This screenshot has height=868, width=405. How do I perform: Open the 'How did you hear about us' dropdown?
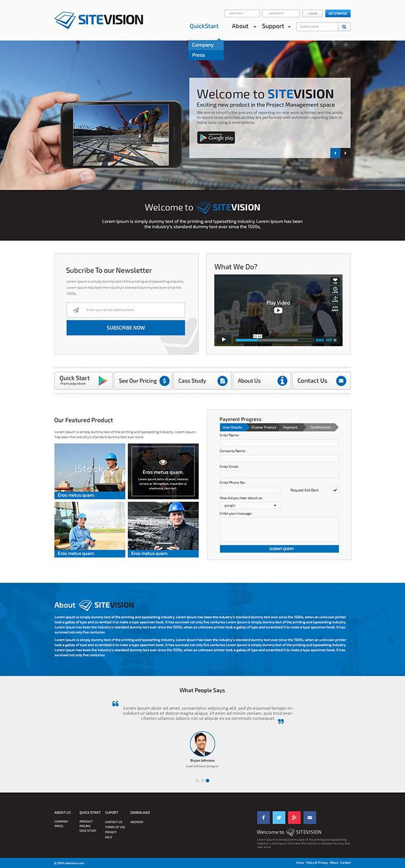(x=250, y=505)
